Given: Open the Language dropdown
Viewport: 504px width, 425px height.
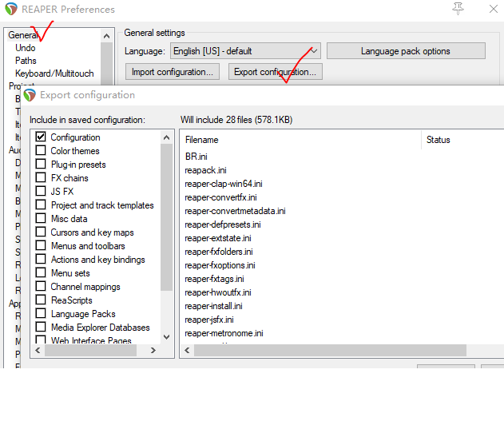Looking at the screenshot, I should coord(245,51).
